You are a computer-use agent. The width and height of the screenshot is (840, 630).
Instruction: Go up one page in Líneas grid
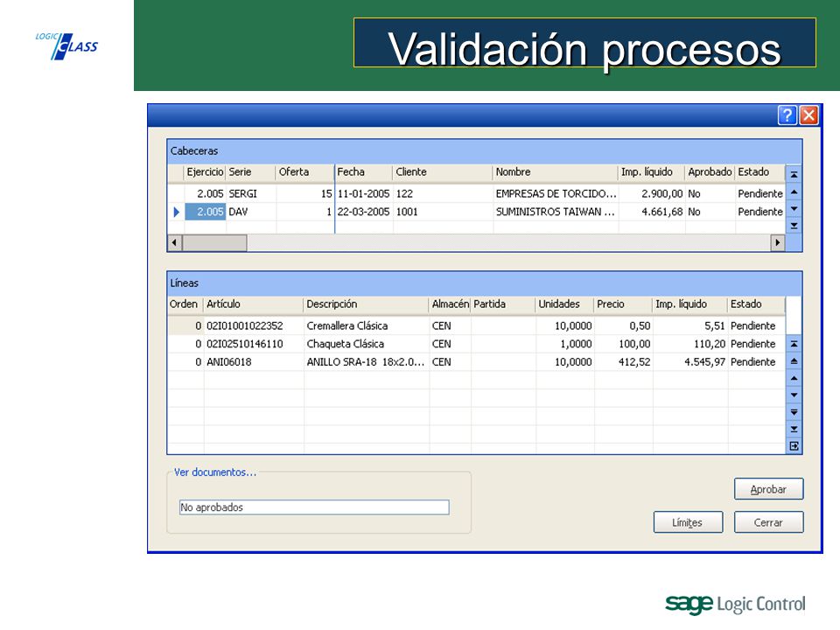pyautogui.click(x=794, y=361)
